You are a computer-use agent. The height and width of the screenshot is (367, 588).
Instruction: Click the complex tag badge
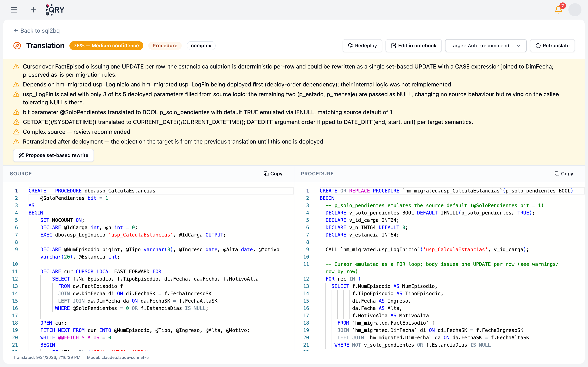click(x=201, y=46)
